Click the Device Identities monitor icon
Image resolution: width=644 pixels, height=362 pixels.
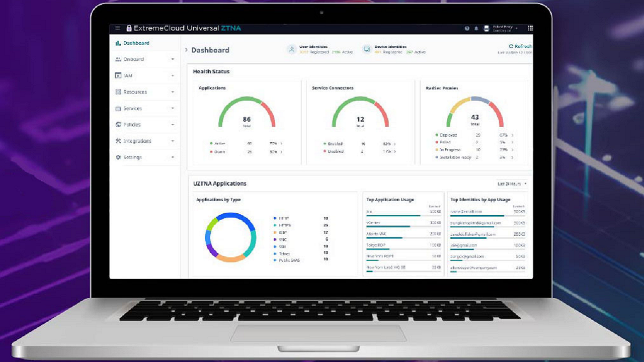tap(367, 49)
